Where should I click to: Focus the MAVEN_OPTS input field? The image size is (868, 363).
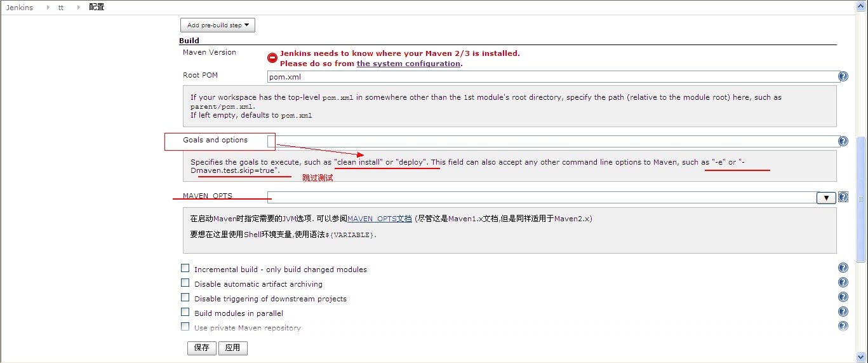(542, 198)
